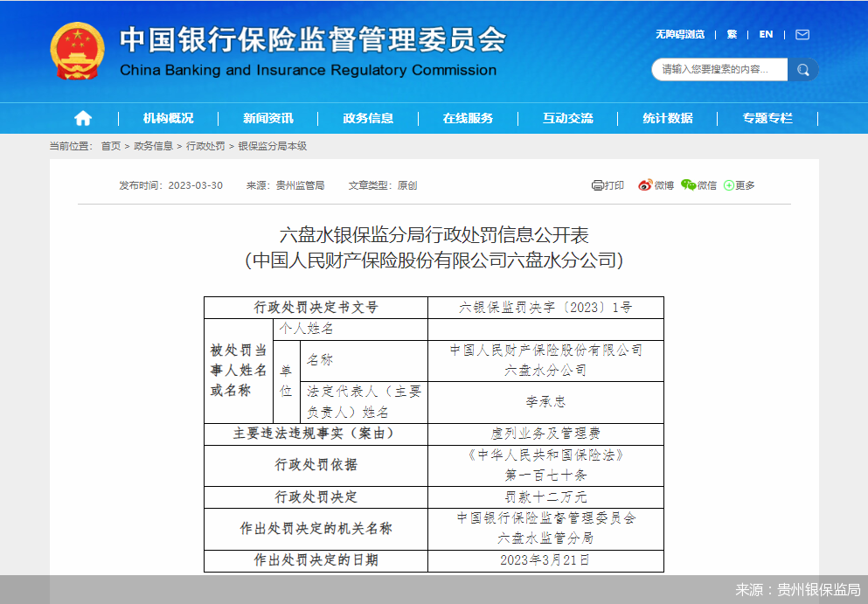Share the article via the Weibo icon
Image resolution: width=868 pixels, height=604 pixels.
654,185
